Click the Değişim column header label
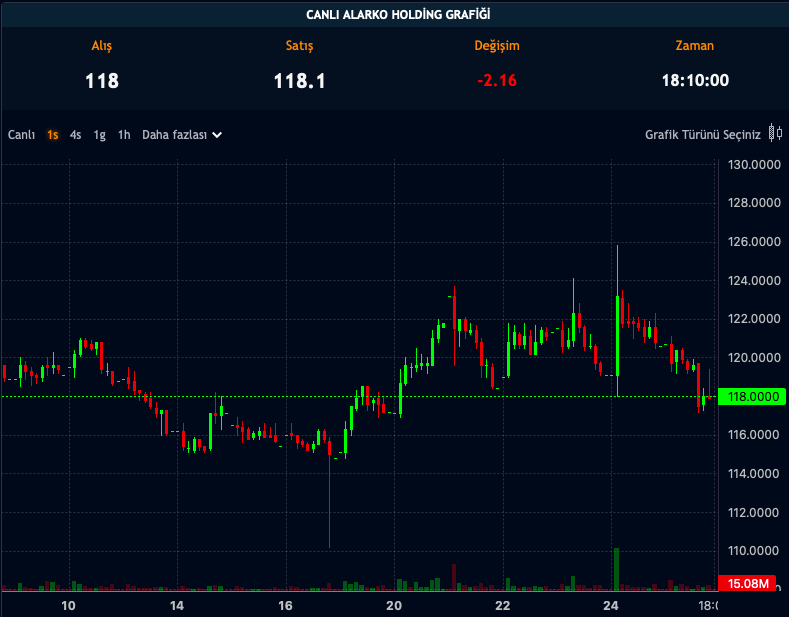The height and width of the screenshot is (617, 789). coord(497,46)
